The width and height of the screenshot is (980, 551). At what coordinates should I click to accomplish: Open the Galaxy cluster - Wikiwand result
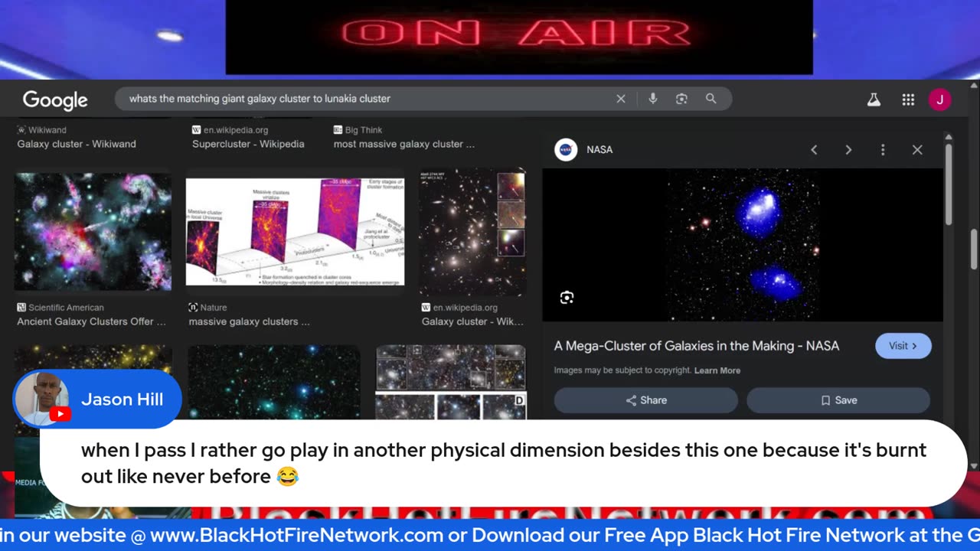point(77,144)
